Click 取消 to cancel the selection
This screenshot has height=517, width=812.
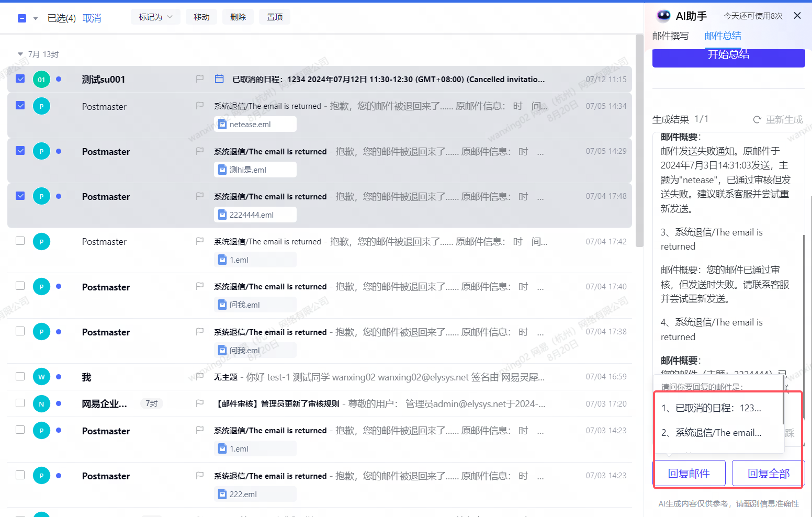tap(92, 18)
